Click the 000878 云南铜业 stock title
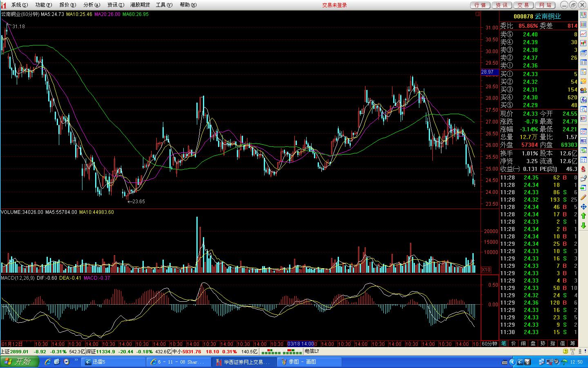The height and width of the screenshot is (368, 588). click(x=537, y=16)
